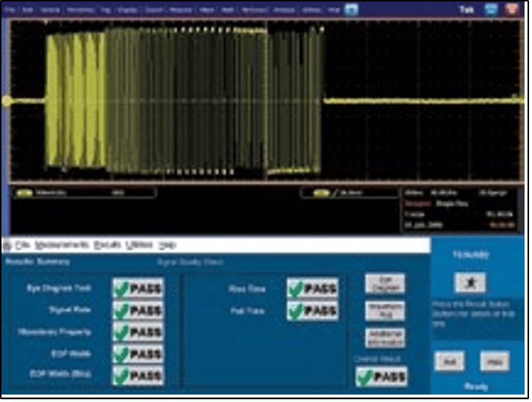532x402 pixels.
Task: Click the Signal Rate PASS indicator
Action: pyautogui.click(x=138, y=309)
